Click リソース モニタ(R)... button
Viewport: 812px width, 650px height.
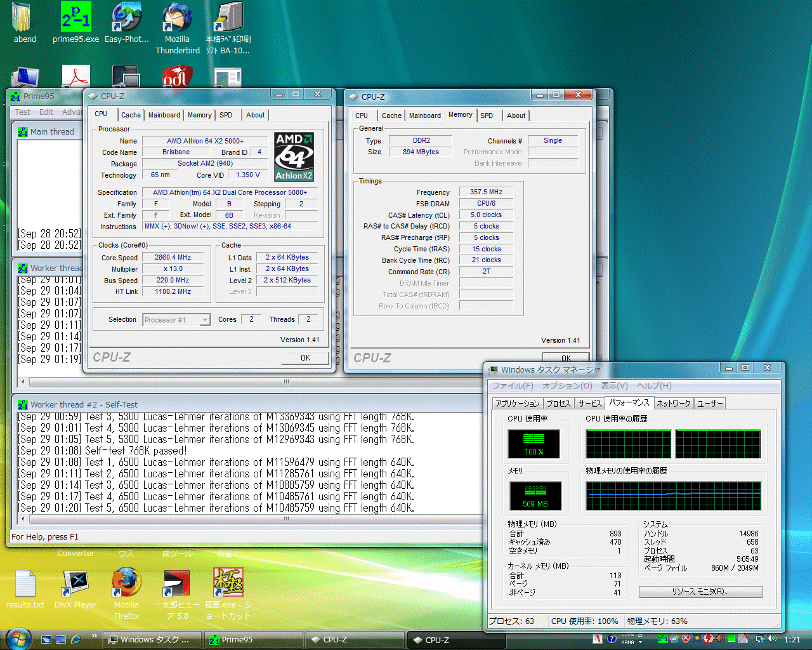tap(700, 592)
